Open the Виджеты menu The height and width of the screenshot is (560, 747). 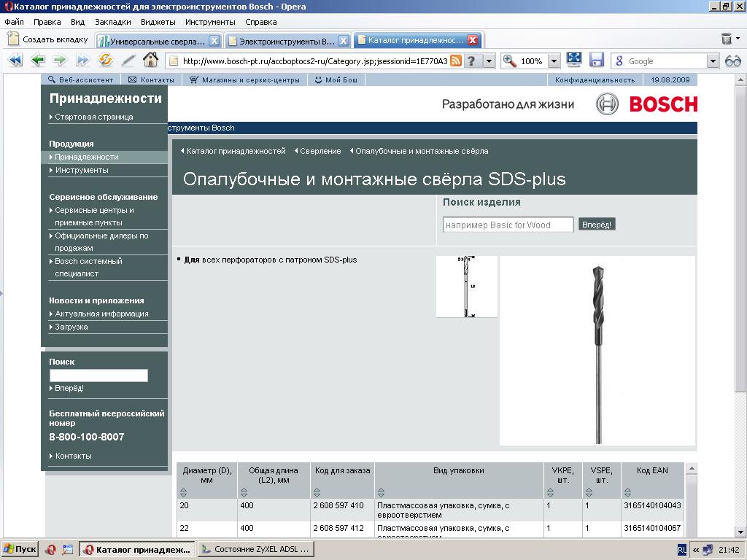pyautogui.click(x=158, y=22)
